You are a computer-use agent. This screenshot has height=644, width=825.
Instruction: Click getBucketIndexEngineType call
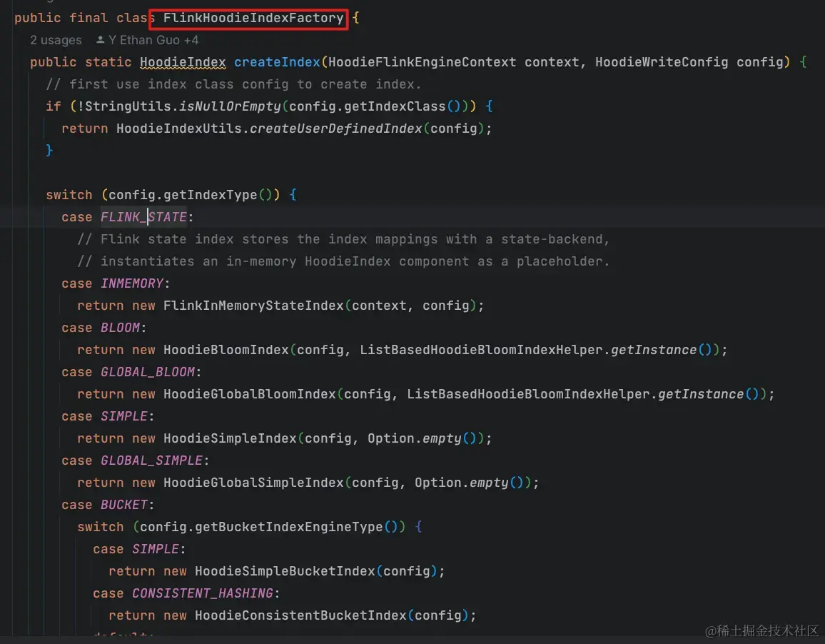pyautogui.click(x=289, y=527)
